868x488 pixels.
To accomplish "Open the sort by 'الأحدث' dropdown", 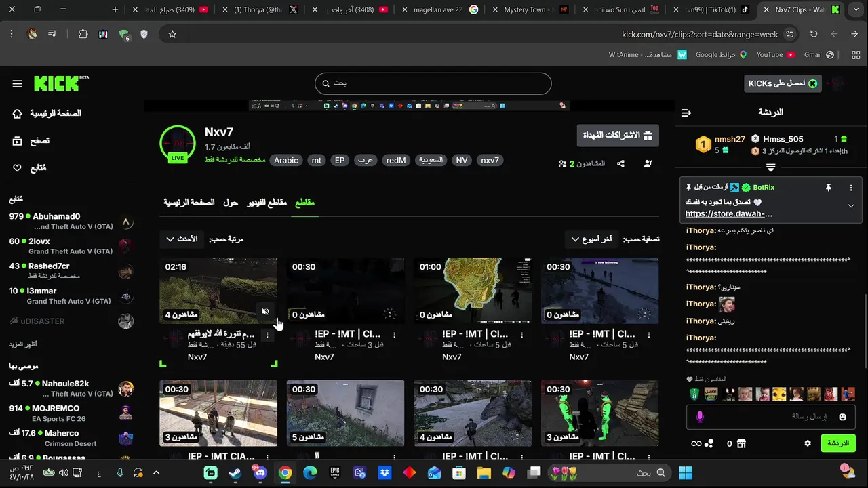I will [182, 239].
